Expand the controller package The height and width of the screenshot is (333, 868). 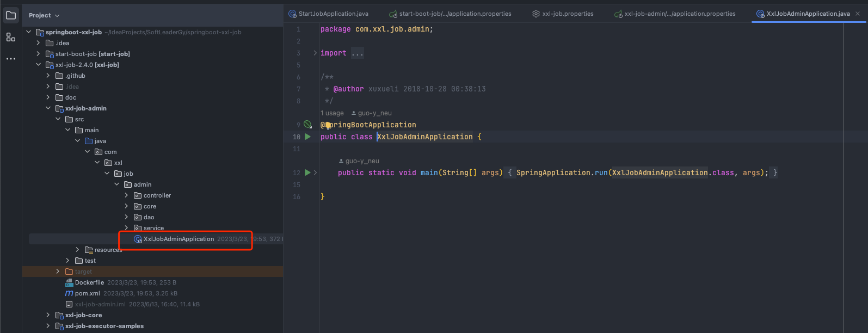(126, 195)
